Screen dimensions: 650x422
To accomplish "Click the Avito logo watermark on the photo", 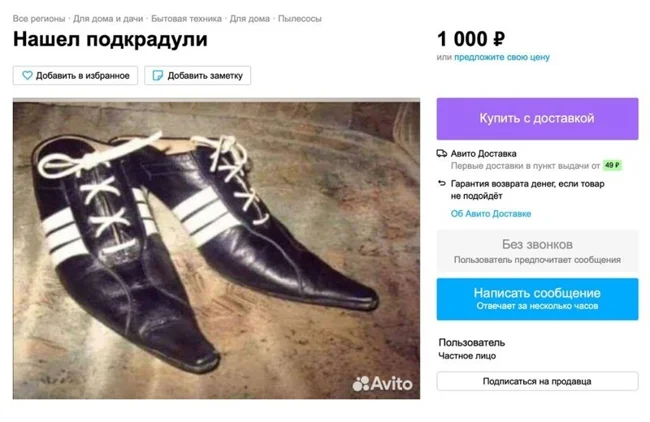I will point(382,383).
